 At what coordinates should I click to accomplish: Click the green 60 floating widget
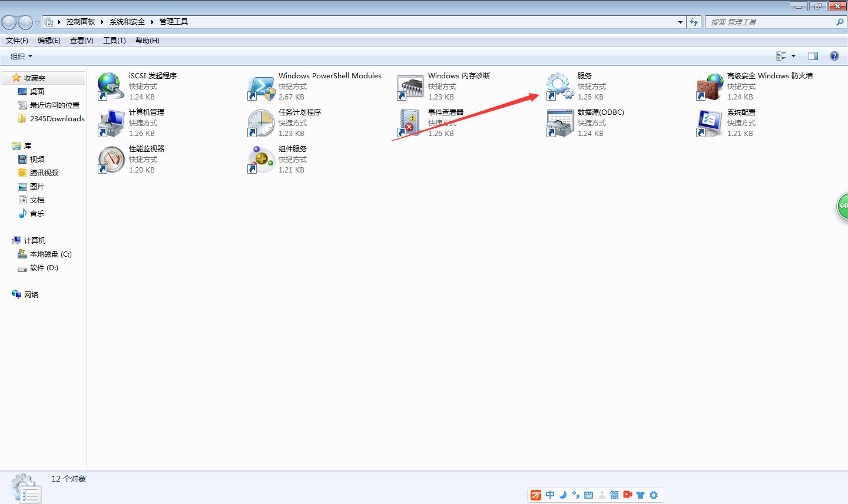coord(843,206)
